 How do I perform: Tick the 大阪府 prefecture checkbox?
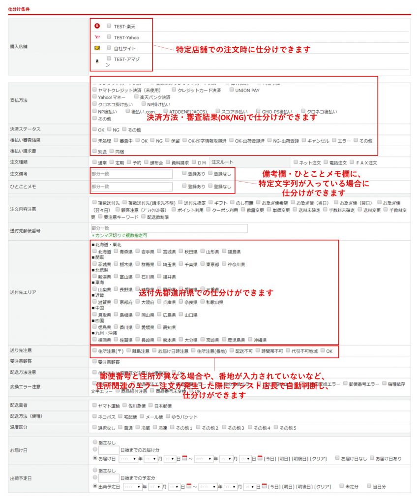pos(138,302)
